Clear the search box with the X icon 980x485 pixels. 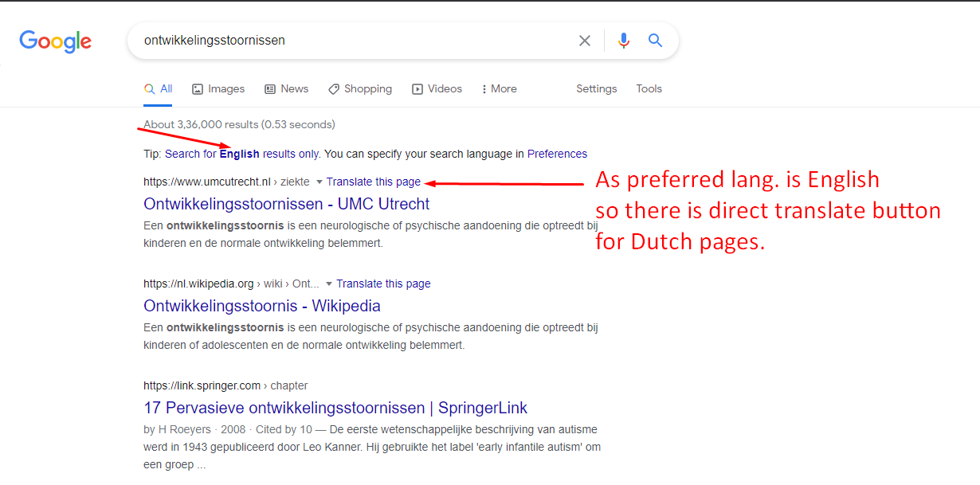[x=585, y=41]
